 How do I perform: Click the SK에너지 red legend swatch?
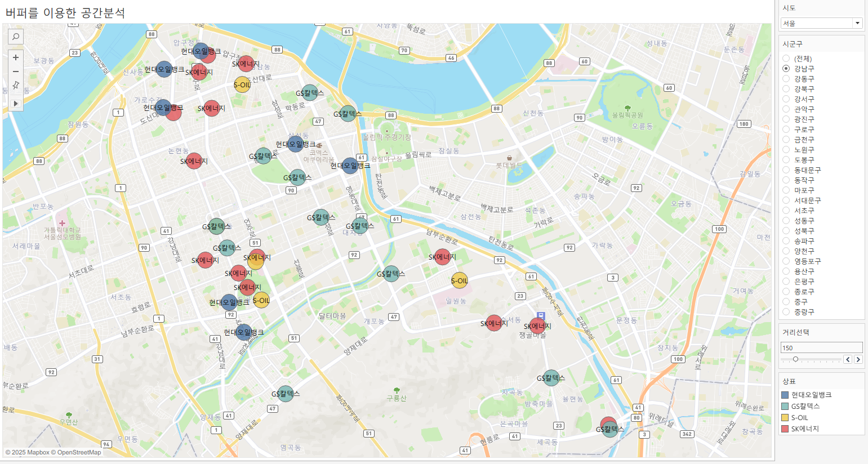click(785, 429)
